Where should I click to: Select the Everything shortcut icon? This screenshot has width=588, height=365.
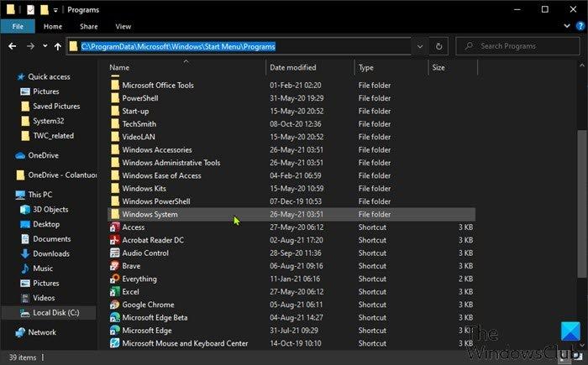click(115, 279)
